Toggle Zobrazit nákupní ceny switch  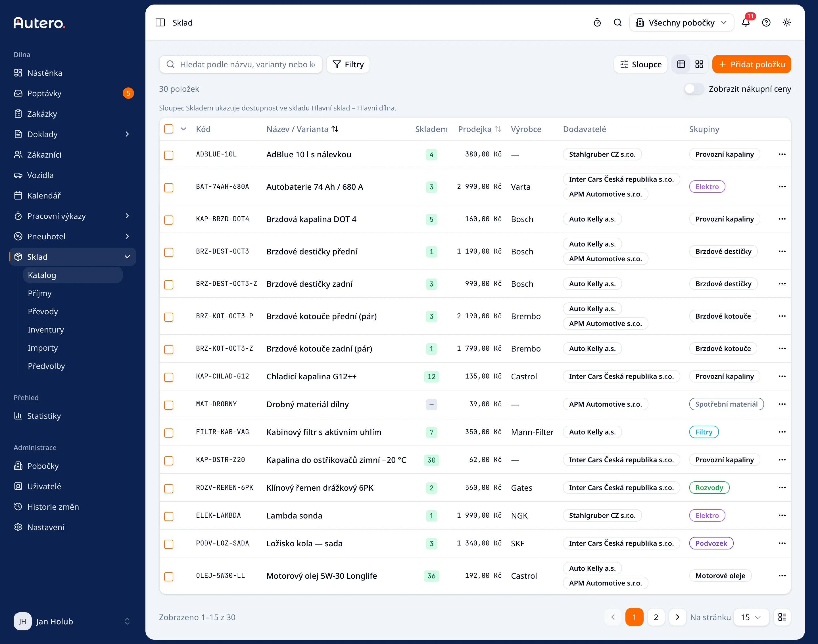pos(694,89)
